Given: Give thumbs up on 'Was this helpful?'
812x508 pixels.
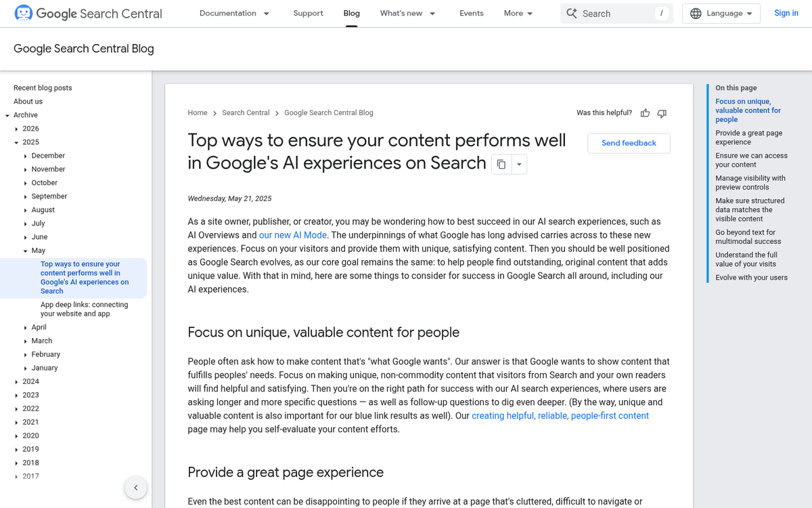Looking at the screenshot, I should pos(645,113).
